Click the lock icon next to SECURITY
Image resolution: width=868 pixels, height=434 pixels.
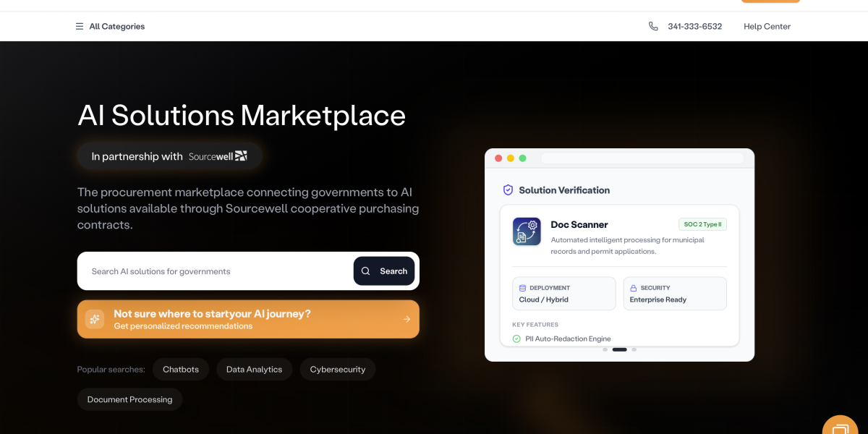click(634, 287)
